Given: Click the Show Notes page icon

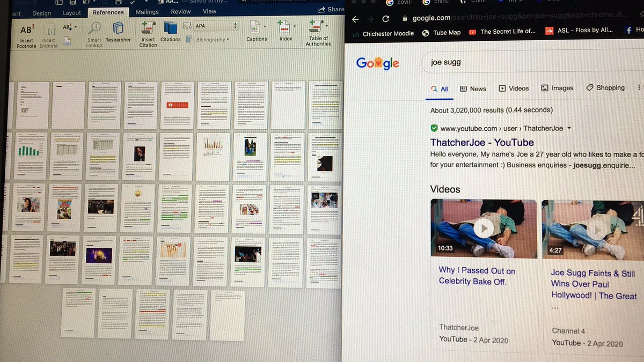Looking at the screenshot, I should (67, 40).
